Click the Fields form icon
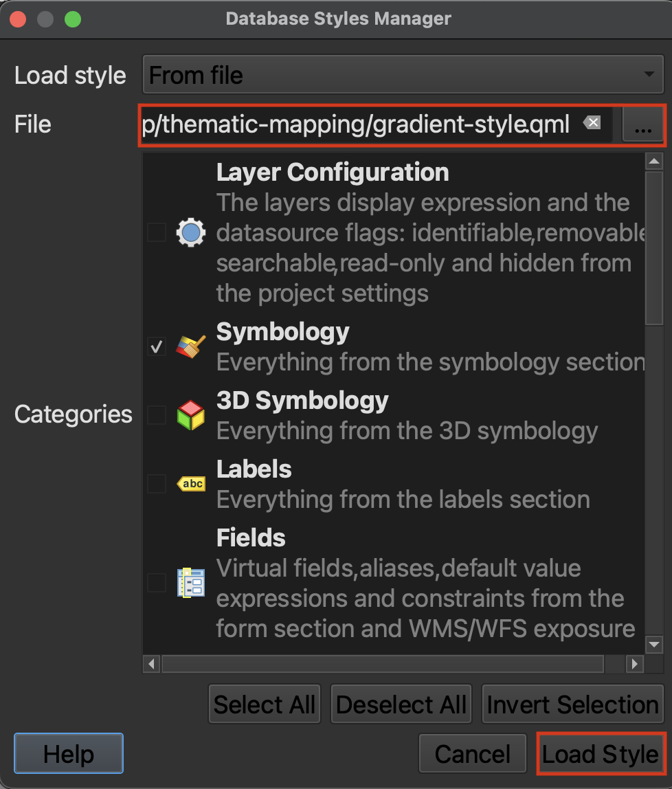 click(191, 583)
